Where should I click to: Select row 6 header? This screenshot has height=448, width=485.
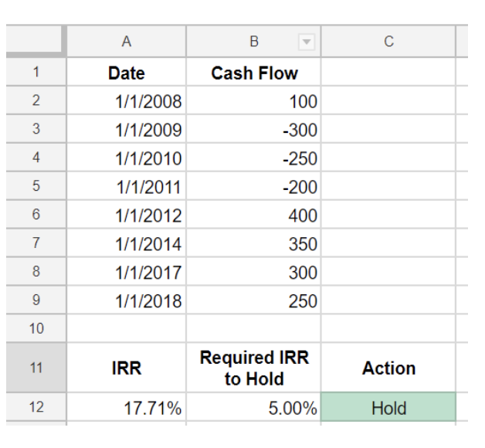coord(36,214)
